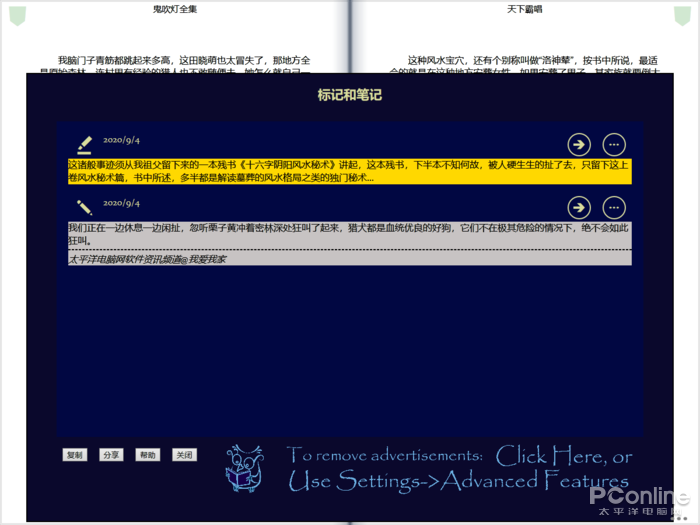Close the panel with the 关闭 button
700x525 pixels.
tap(184, 455)
